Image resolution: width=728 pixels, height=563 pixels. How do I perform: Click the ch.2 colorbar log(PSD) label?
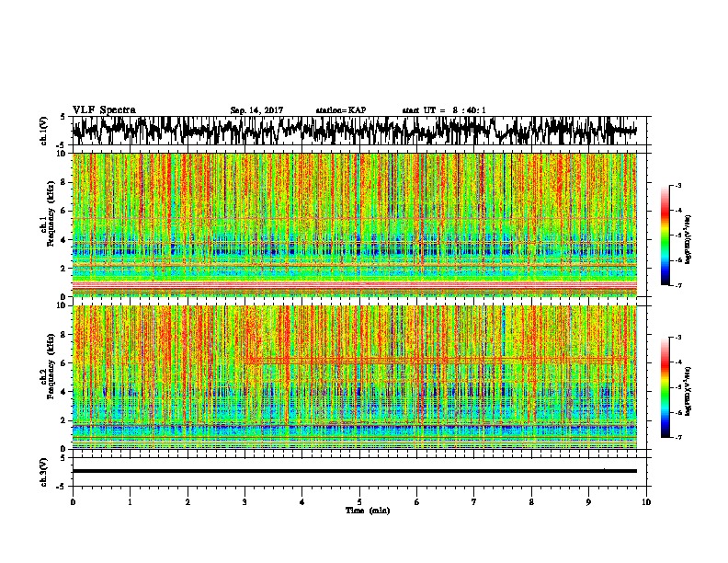click(x=688, y=391)
